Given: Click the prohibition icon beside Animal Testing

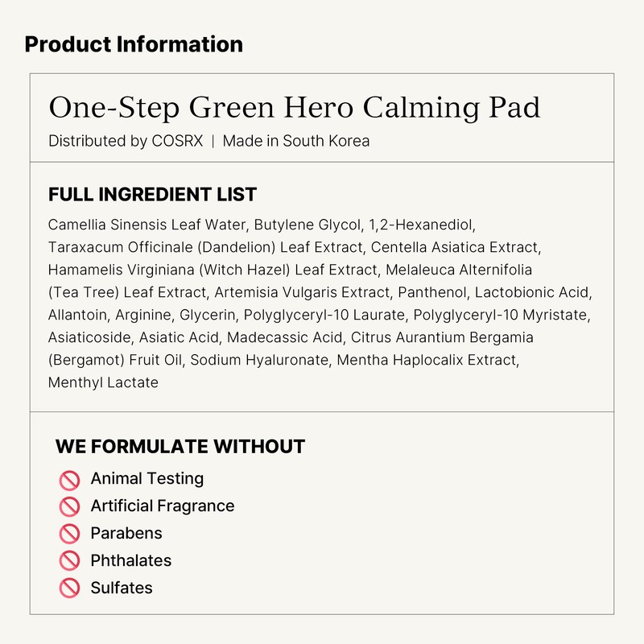Looking at the screenshot, I should [x=70, y=479].
